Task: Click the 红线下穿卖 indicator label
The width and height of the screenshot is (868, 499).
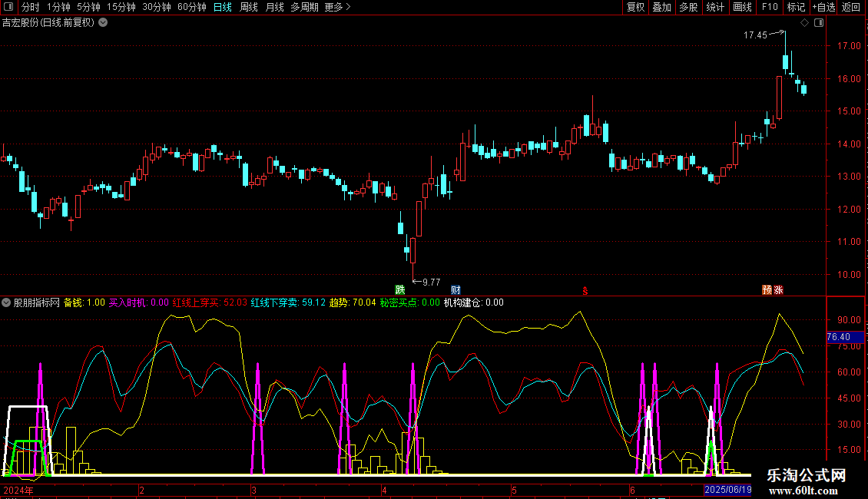Action: point(288,302)
